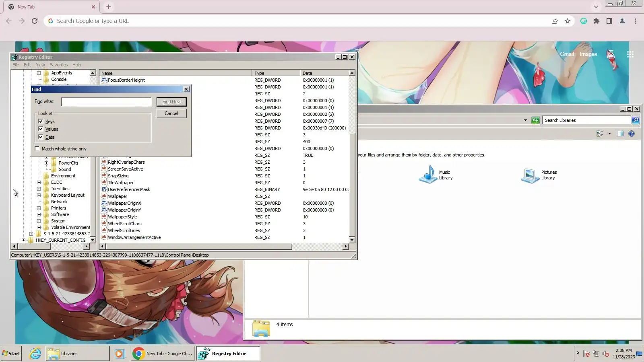Expand the Printers registry key
This screenshot has height=362, width=644.
[x=39, y=208]
